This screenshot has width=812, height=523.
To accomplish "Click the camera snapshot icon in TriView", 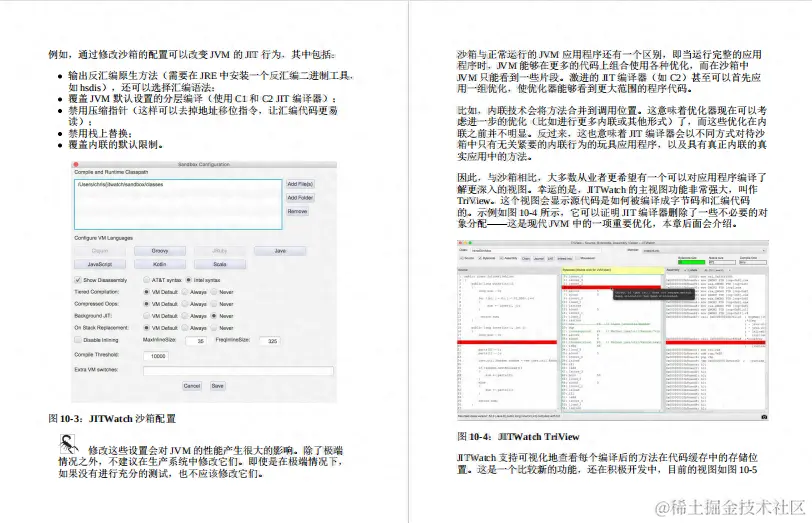I will point(764,417).
